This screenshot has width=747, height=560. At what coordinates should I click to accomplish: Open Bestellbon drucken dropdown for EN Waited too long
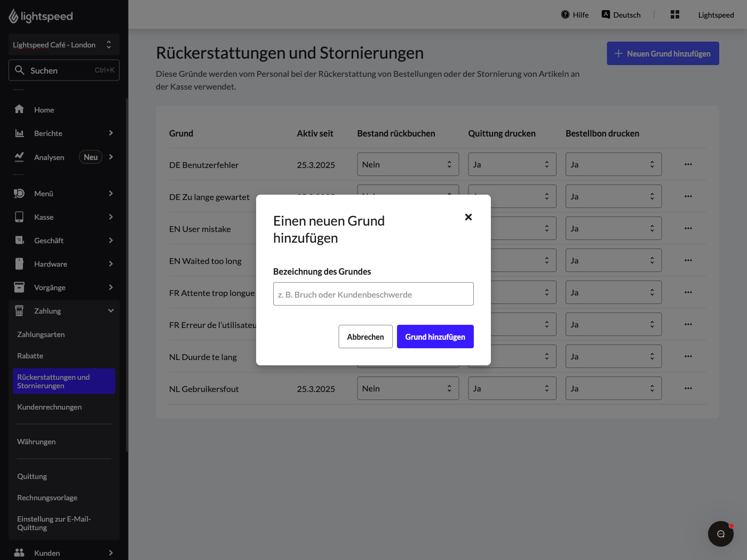614,260
